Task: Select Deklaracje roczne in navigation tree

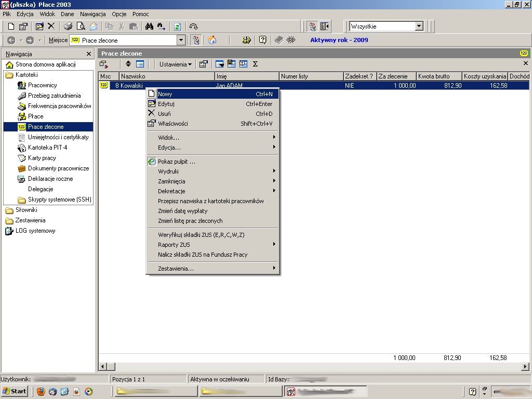Action: pyautogui.click(x=50, y=179)
